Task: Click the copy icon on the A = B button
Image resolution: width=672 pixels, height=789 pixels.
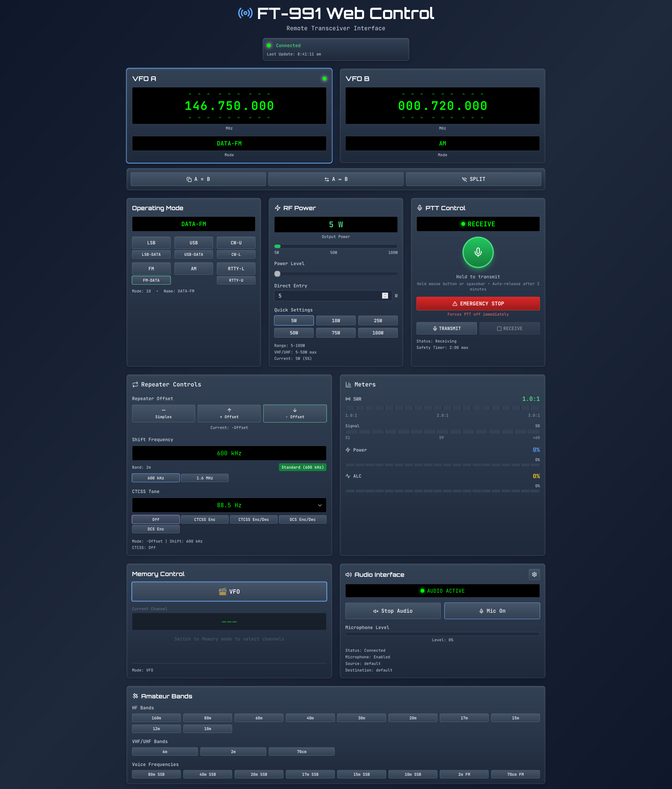Action: [x=189, y=179]
